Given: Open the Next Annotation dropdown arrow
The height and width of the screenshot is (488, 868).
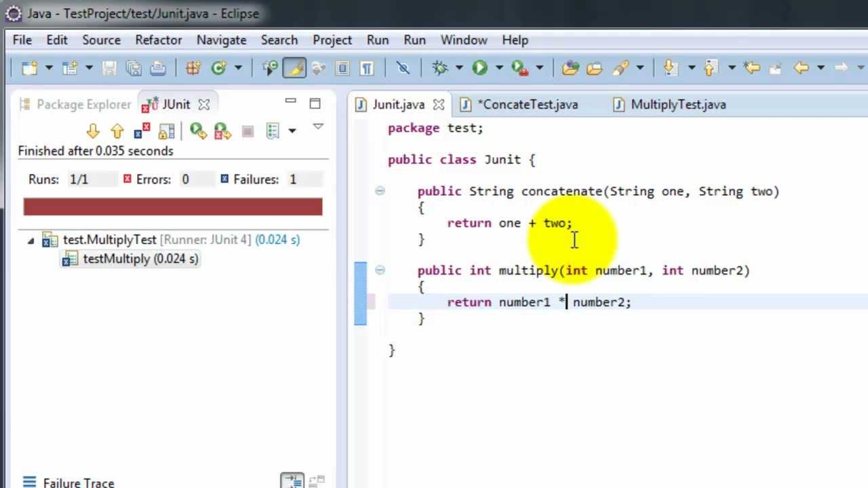Looking at the screenshot, I should pos(691,68).
